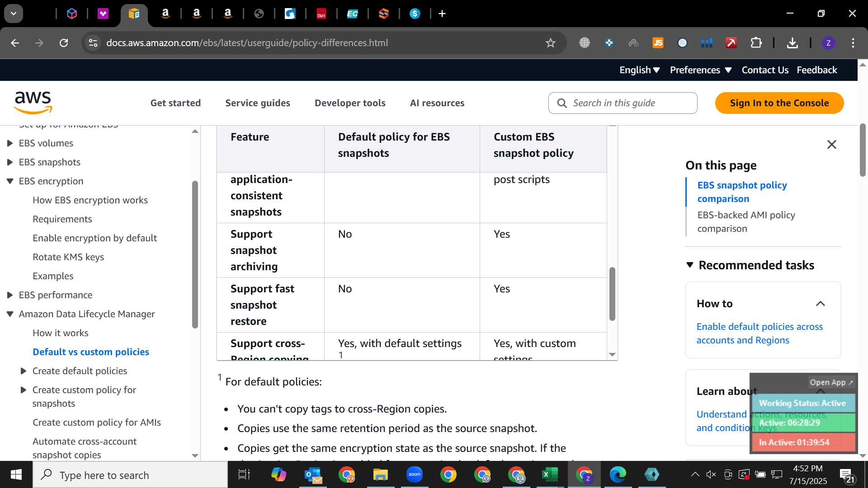Image resolution: width=868 pixels, height=488 pixels.
Task: Open the notification center icon
Action: pos(847,475)
